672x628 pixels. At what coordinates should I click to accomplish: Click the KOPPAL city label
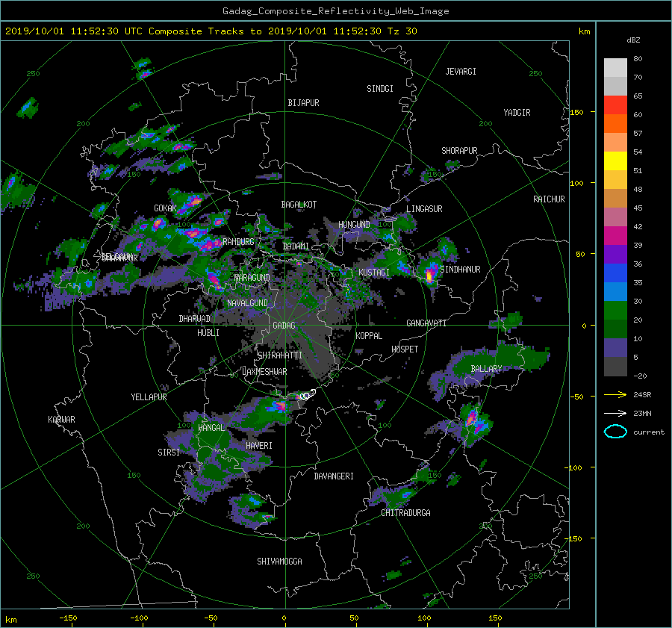pos(369,336)
